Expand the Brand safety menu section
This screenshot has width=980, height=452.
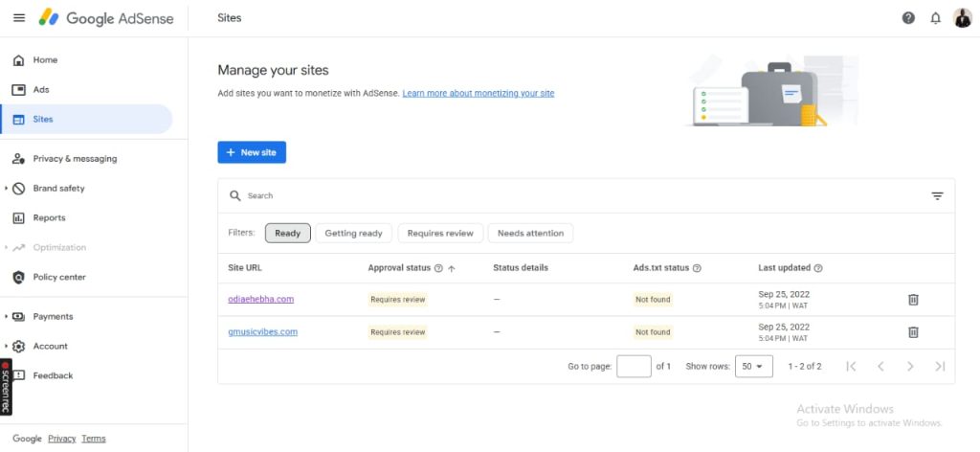[7, 189]
